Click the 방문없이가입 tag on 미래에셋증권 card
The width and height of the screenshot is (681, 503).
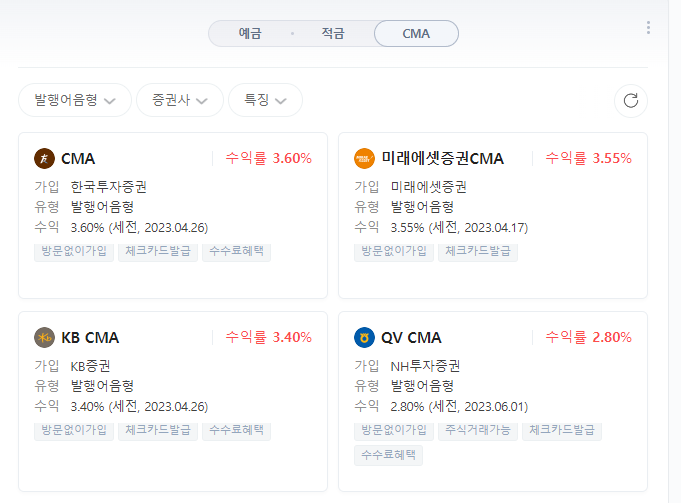point(394,251)
